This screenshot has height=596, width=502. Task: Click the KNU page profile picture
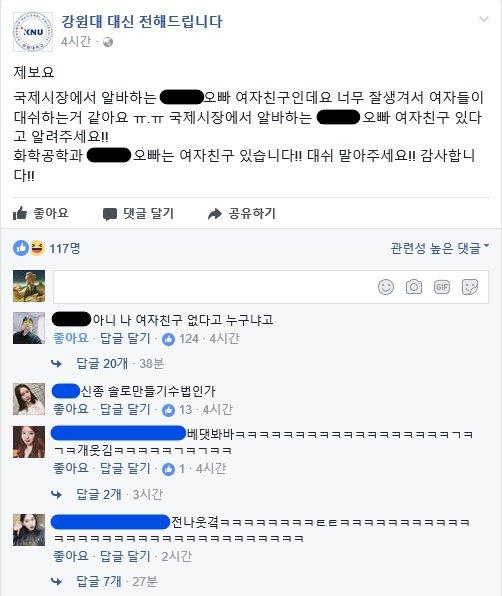pos(33,32)
